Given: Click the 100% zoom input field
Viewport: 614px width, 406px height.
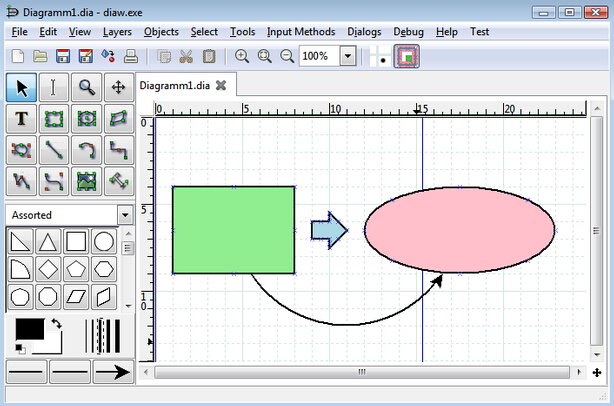Looking at the screenshot, I should (x=320, y=56).
